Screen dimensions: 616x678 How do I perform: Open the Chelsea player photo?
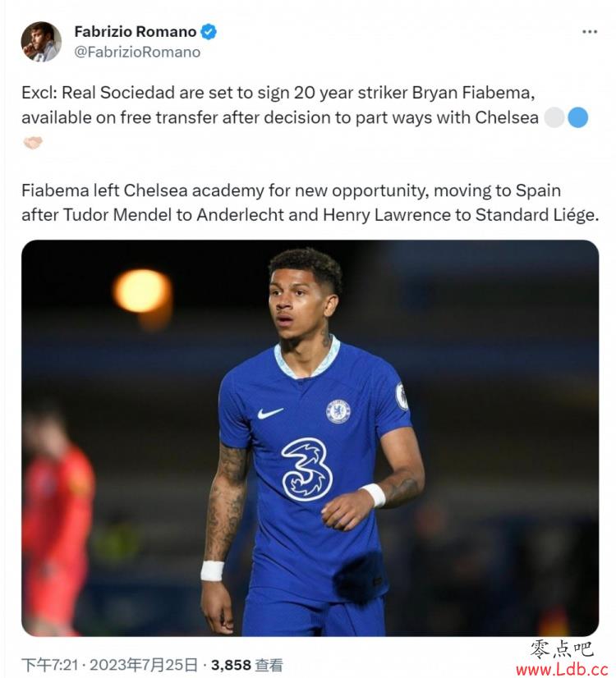pos(310,437)
